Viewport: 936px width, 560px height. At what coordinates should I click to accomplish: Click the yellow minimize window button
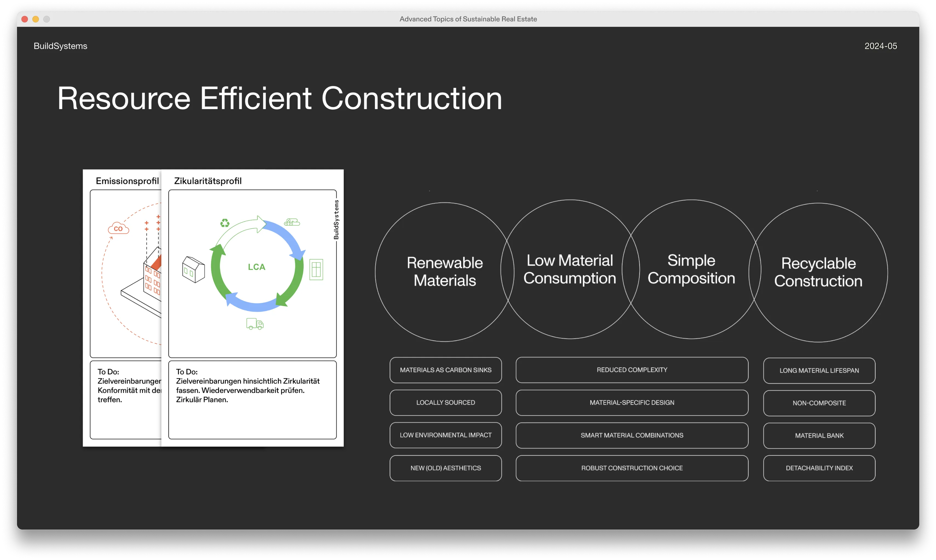(36, 19)
